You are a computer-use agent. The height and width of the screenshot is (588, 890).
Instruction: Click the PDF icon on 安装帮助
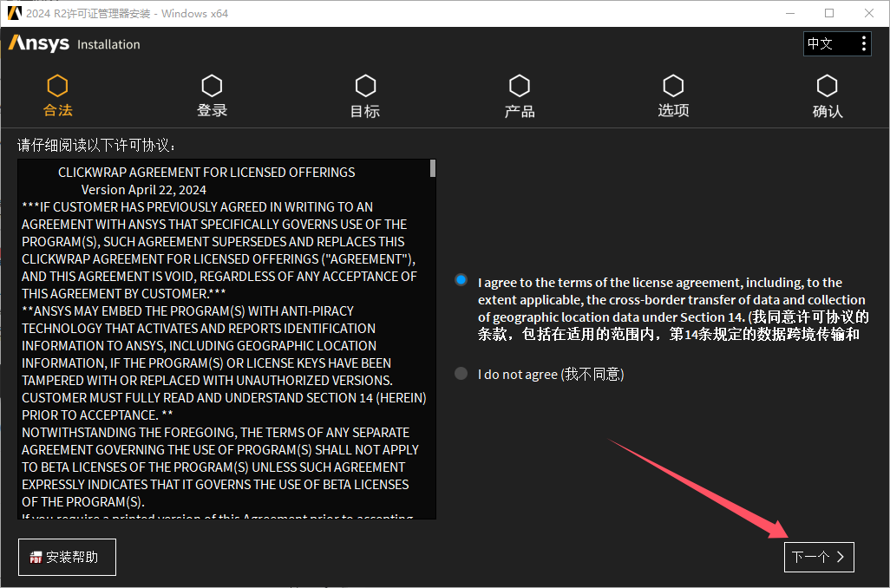point(36,558)
